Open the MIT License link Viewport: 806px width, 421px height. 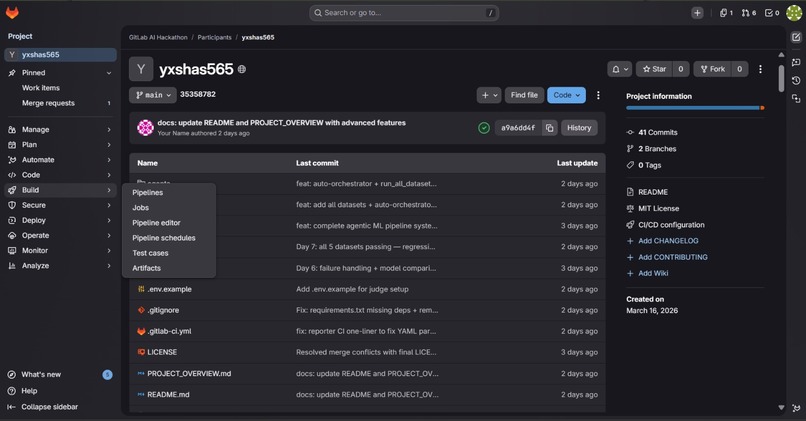[x=658, y=209]
